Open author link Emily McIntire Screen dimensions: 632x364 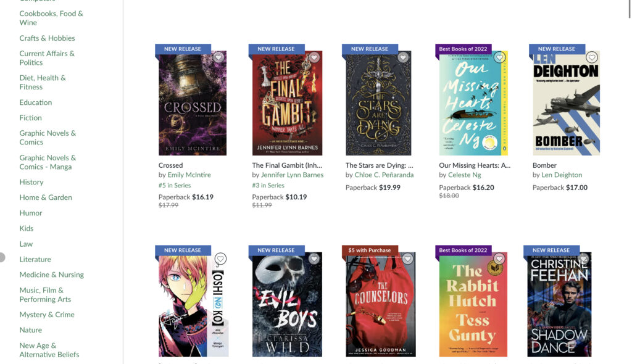pos(189,175)
